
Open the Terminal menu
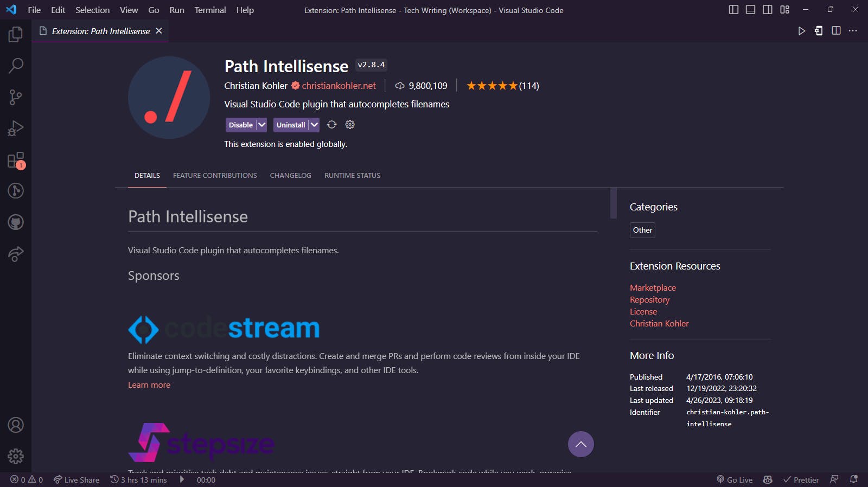(210, 10)
